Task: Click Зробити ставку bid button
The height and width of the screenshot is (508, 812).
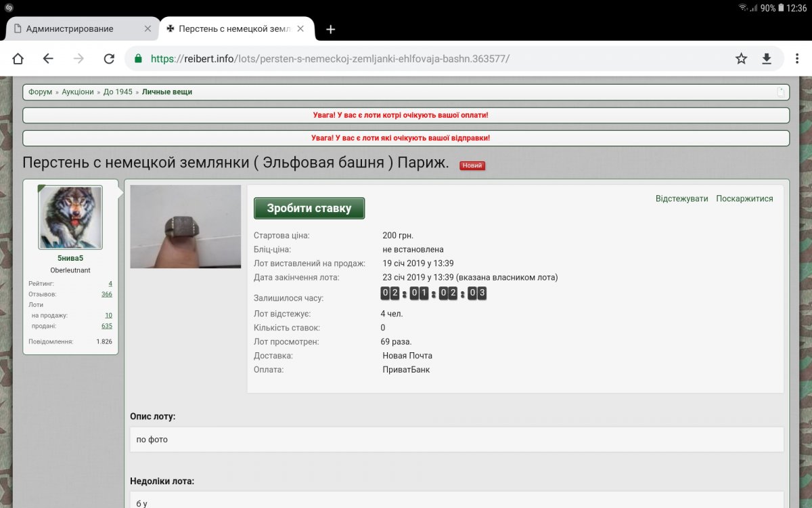Action: pos(309,208)
